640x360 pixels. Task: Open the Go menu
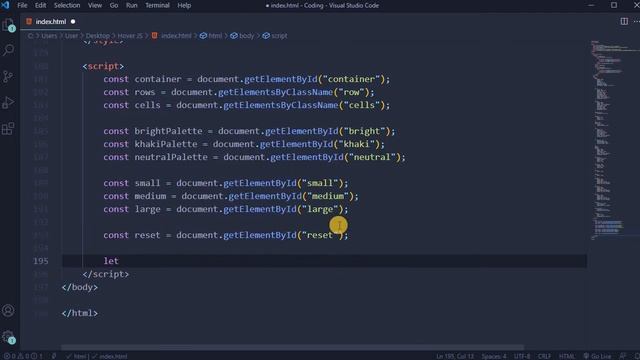114,5
